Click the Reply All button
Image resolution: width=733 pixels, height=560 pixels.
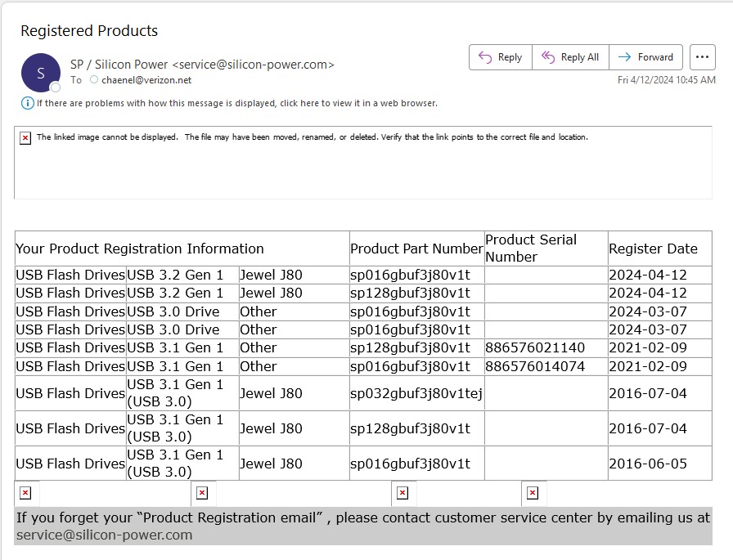[x=570, y=57]
